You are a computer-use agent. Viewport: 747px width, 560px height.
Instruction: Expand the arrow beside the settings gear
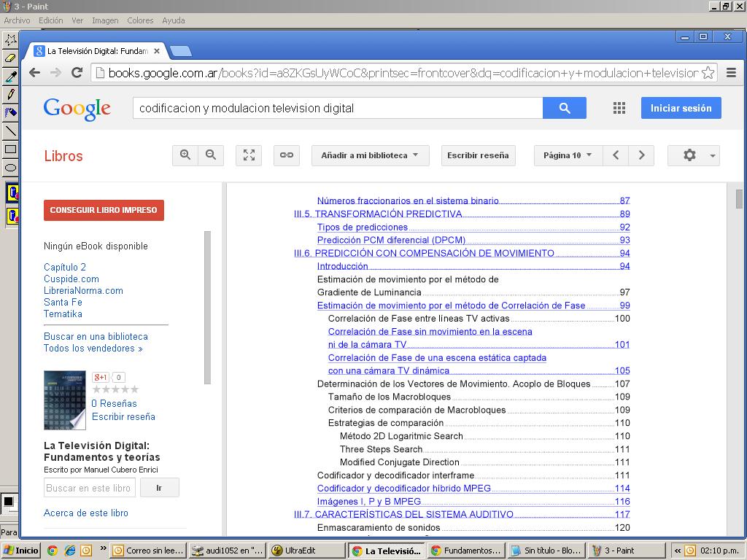pyautogui.click(x=712, y=156)
